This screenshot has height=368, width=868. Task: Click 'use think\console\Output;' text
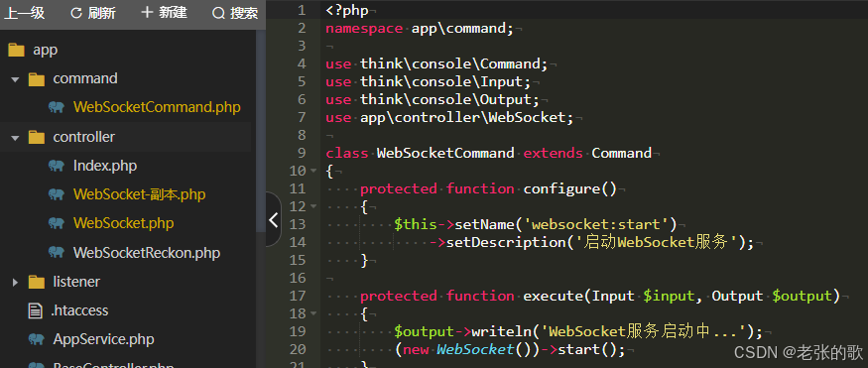[x=433, y=99]
